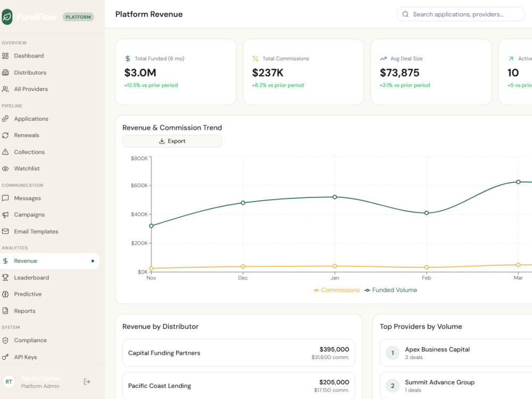The height and width of the screenshot is (399, 532).
Task: Open Collections warning triangle icon
Action: [5, 152]
